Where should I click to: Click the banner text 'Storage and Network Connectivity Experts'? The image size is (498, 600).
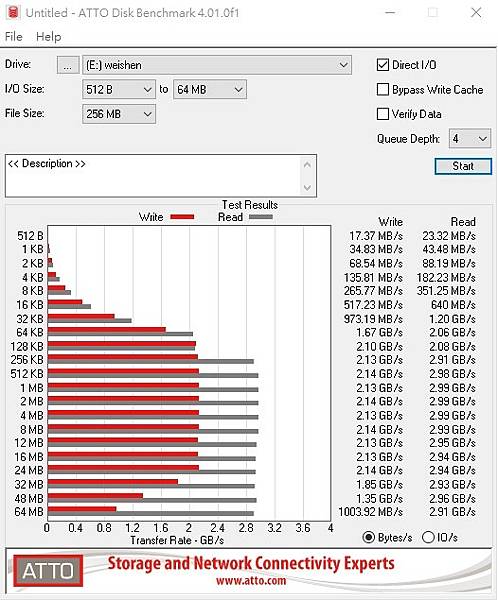point(251,563)
